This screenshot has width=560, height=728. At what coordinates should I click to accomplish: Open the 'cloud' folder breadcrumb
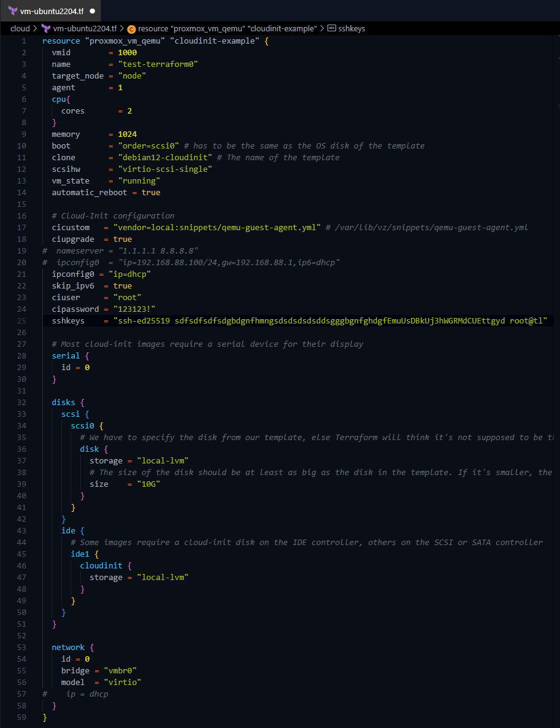[20, 28]
